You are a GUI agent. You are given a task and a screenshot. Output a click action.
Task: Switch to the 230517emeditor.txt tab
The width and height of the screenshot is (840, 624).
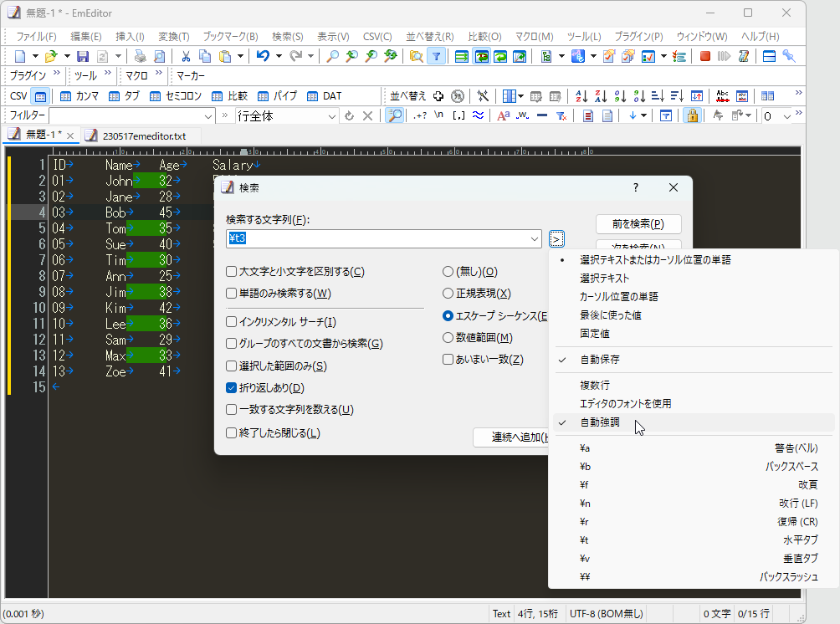pyautogui.click(x=144, y=136)
